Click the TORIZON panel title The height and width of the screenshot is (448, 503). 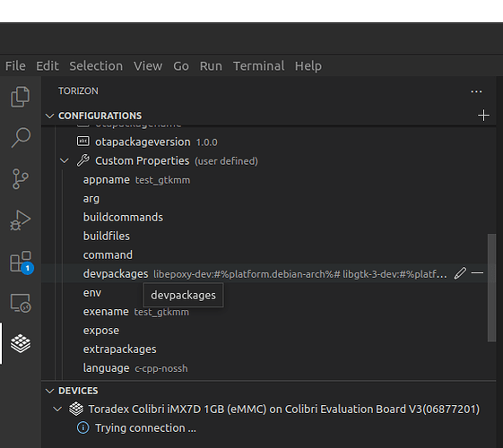(x=78, y=91)
